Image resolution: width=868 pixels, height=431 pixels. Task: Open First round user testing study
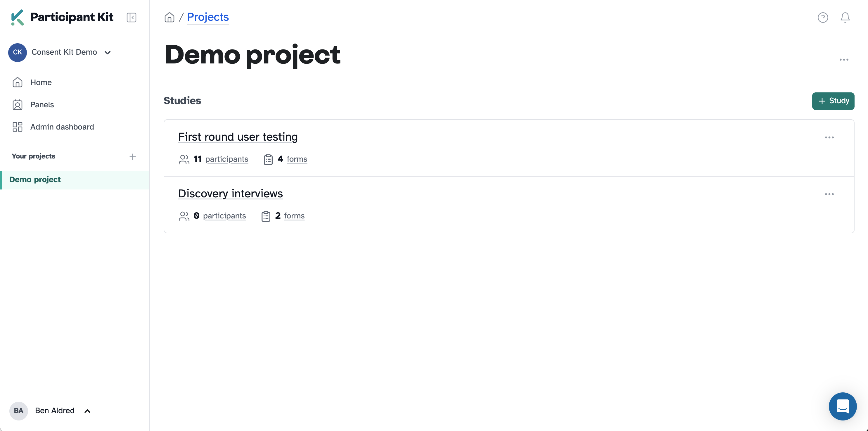click(238, 137)
